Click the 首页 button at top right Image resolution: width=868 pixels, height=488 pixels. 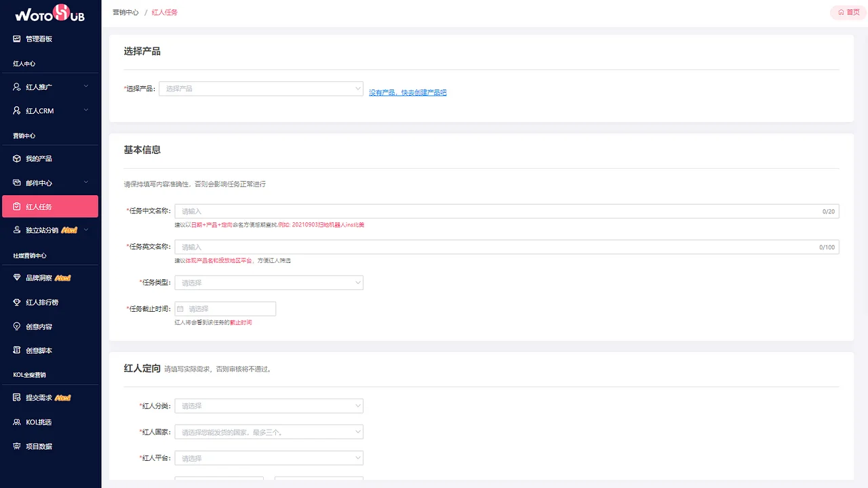pos(846,12)
